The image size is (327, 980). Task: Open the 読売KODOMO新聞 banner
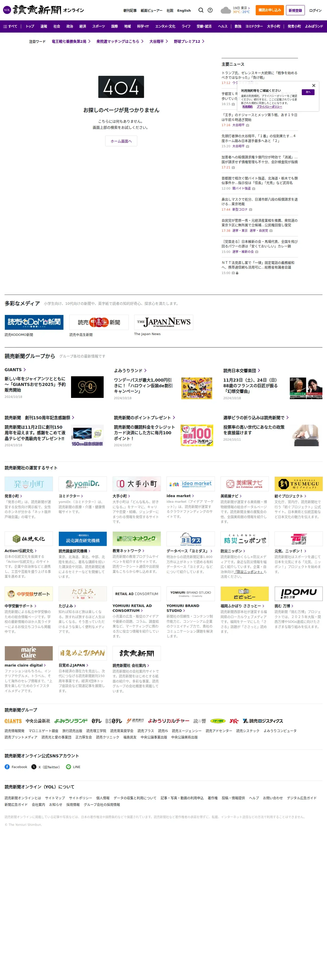pos(34,322)
